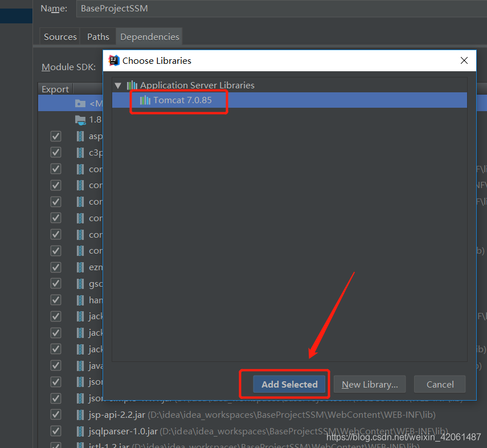Uncheck export for jsqlparser-1.0.jar

[56, 431]
